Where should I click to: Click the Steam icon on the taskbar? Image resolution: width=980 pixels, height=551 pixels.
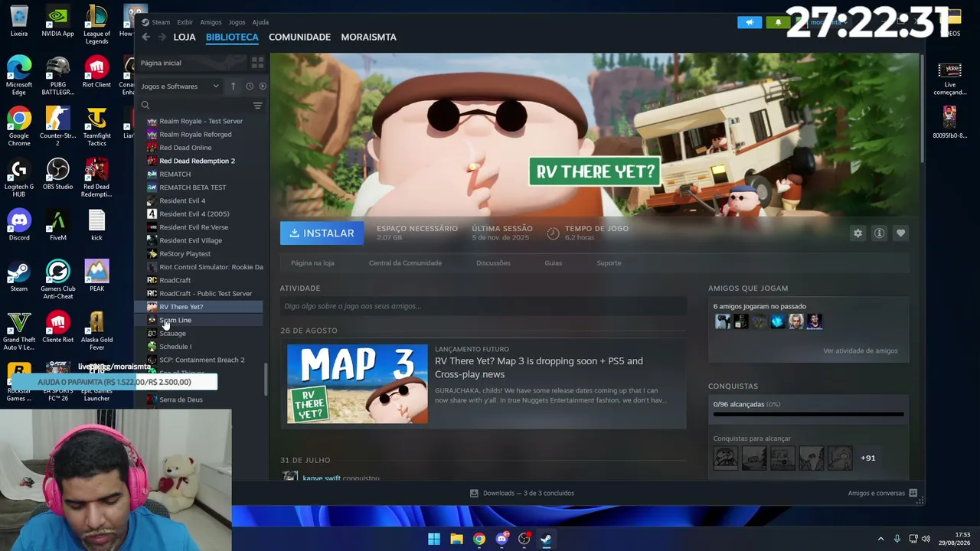pos(546,539)
